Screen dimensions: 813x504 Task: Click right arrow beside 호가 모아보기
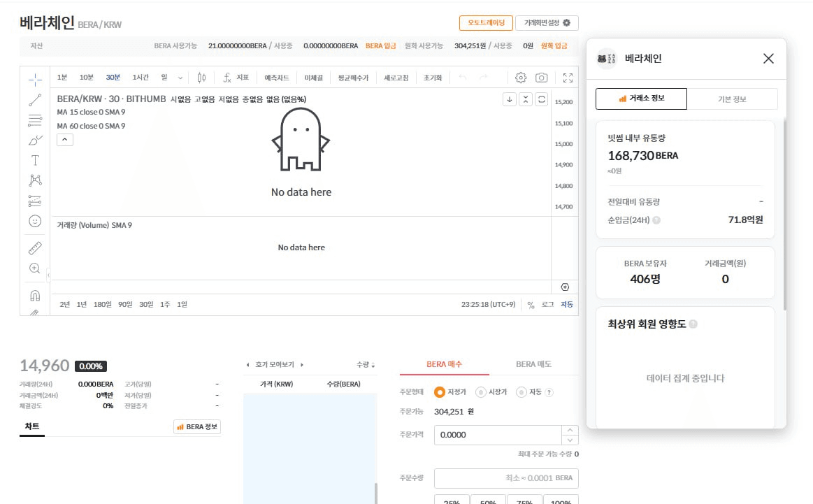pos(302,365)
